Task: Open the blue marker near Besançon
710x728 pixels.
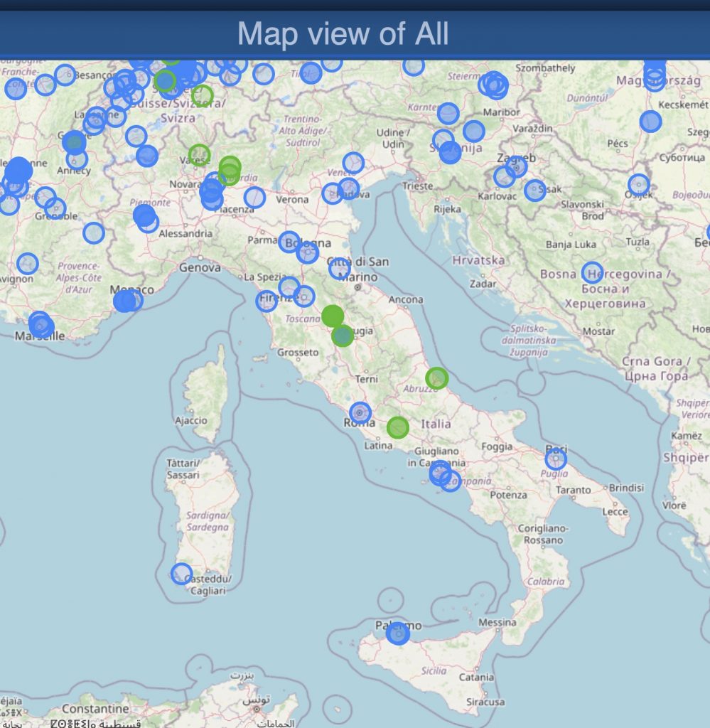Action: coord(65,74)
